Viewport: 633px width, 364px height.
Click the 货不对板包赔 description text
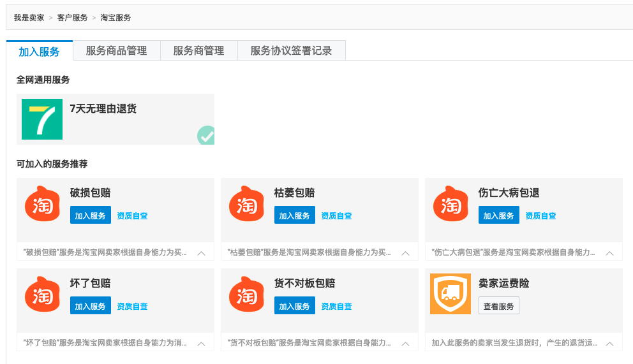pos(309,344)
